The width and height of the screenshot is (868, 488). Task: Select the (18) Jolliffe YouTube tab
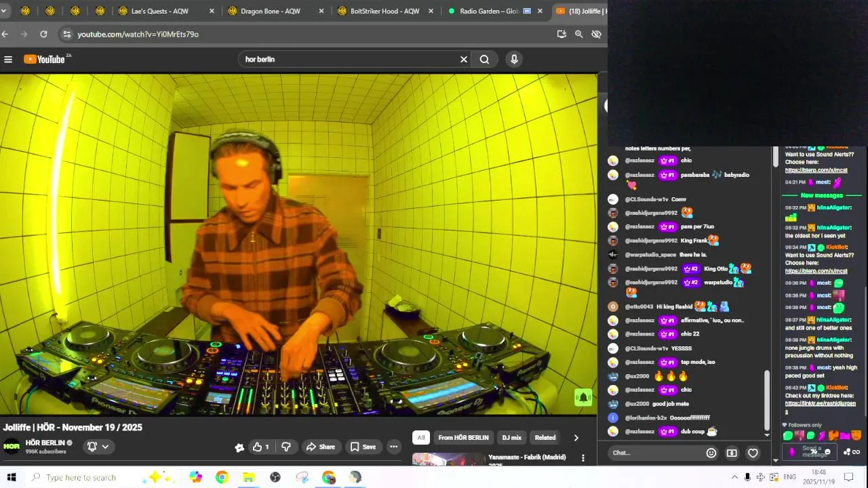pyautogui.click(x=580, y=11)
